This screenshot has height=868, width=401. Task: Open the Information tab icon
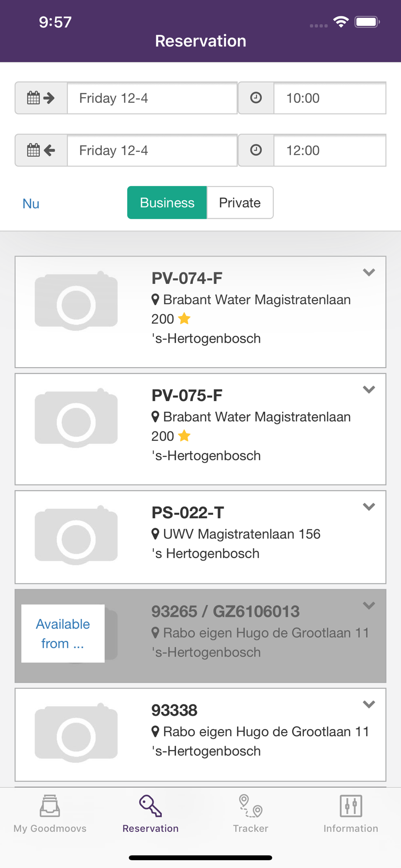351,806
